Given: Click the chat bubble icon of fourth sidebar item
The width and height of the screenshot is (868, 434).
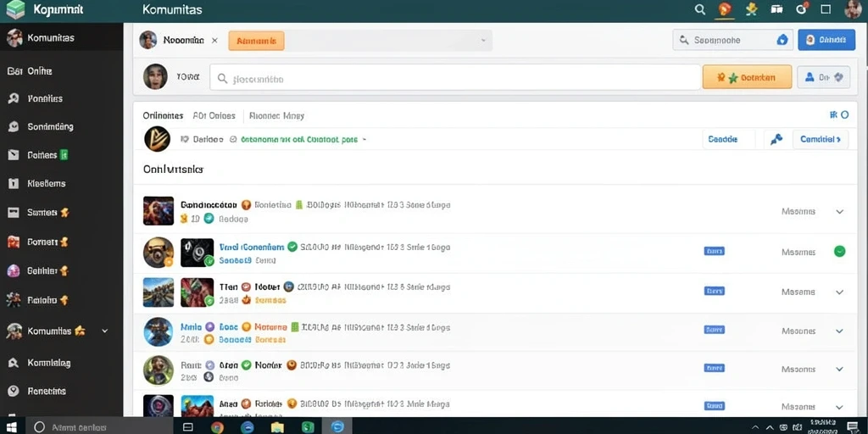Looking at the screenshot, I should pyautogui.click(x=14, y=127).
